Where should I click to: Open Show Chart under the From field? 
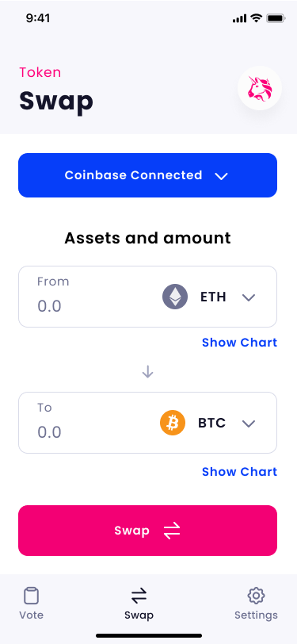[x=239, y=342]
